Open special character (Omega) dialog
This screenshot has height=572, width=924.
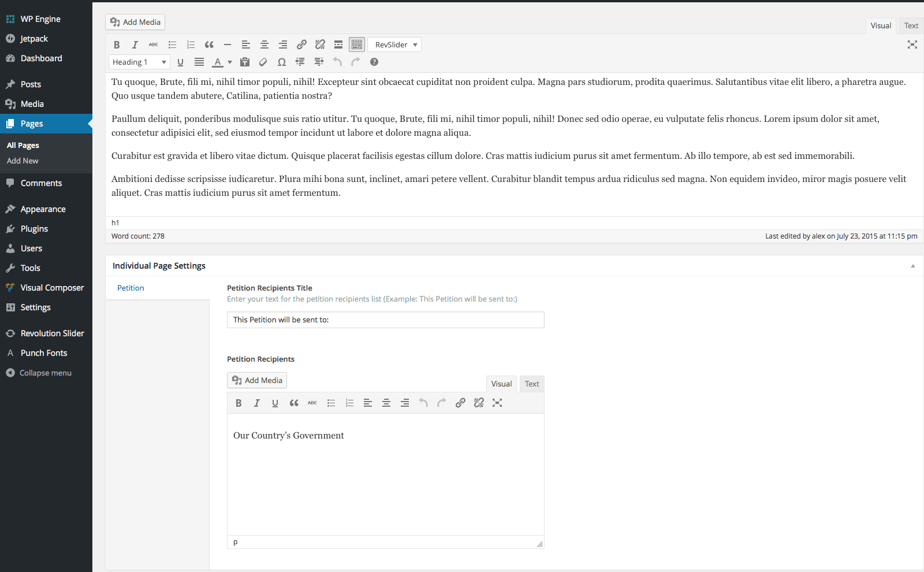tap(282, 62)
